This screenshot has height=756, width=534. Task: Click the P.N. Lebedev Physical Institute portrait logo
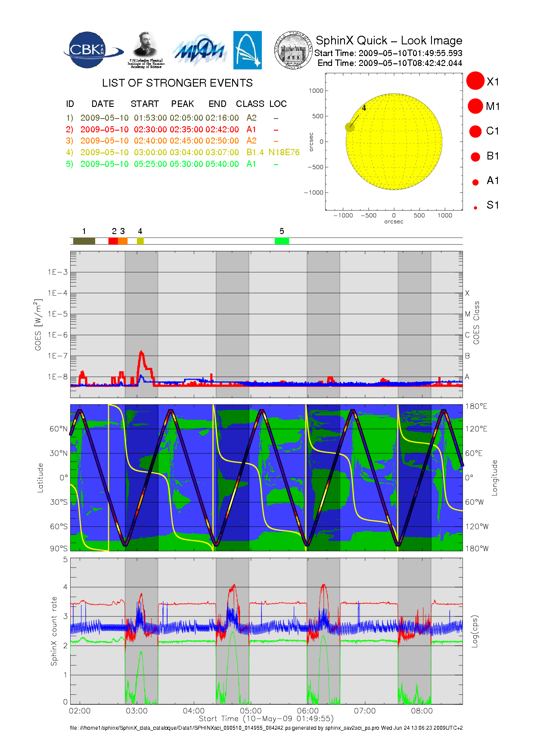pos(146,50)
